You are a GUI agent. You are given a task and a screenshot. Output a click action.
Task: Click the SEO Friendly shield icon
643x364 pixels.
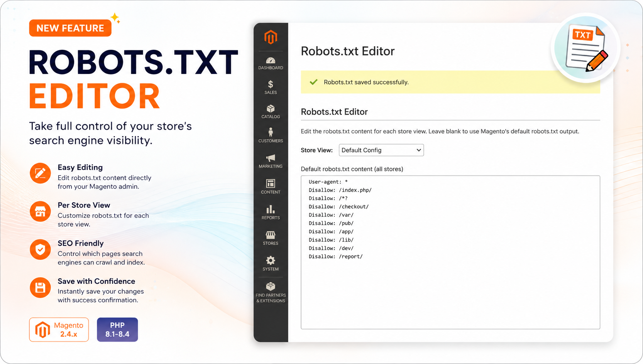[x=40, y=249]
